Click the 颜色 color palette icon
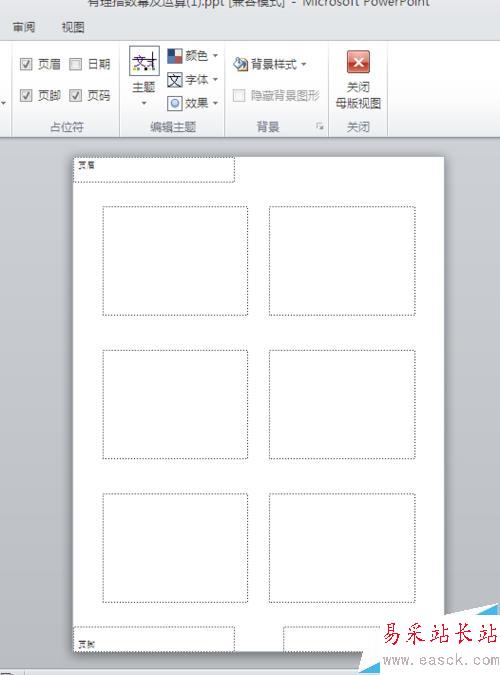The width and height of the screenshot is (500, 675). 175,56
